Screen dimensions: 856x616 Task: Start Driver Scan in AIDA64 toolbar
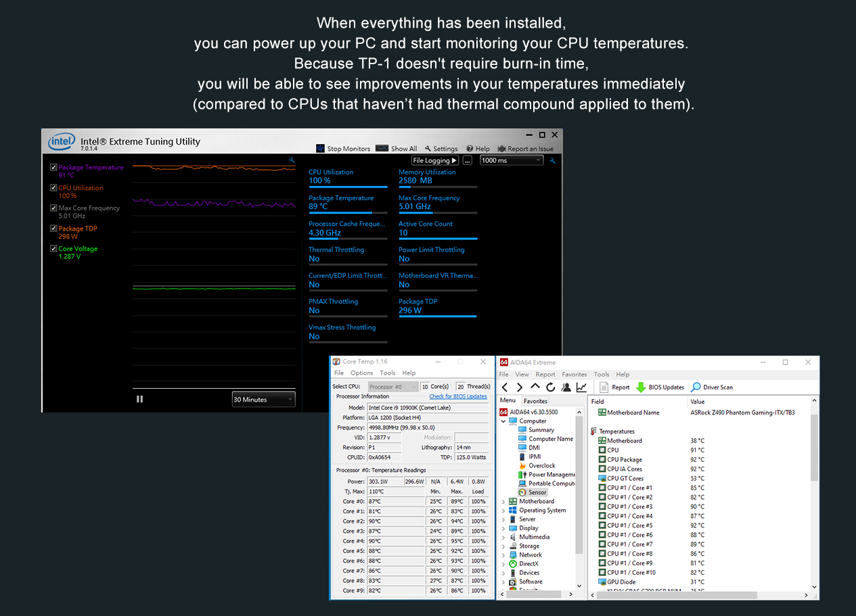click(711, 387)
